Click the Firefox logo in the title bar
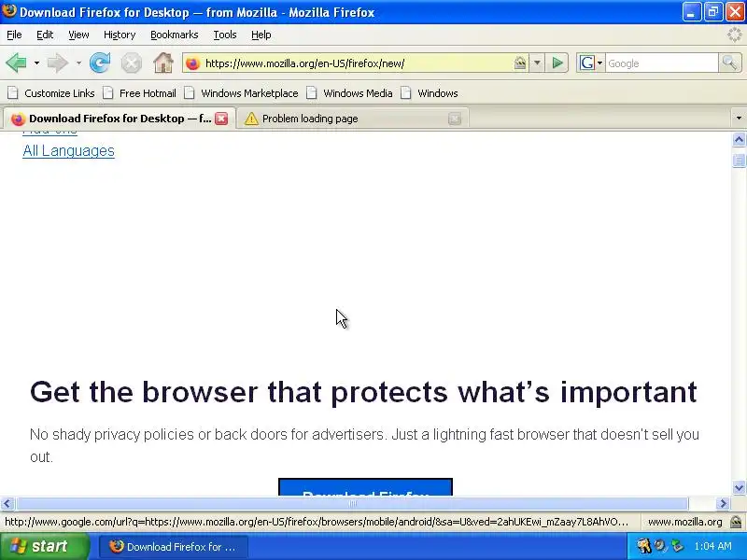Image resolution: width=747 pixels, height=560 pixels. pyautogui.click(x=9, y=11)
